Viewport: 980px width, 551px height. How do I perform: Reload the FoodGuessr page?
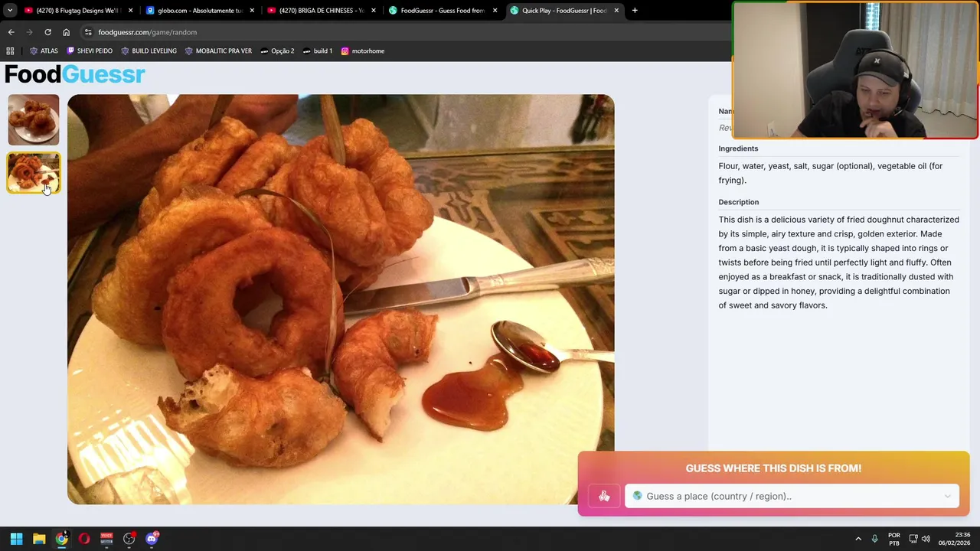[x=47, y=32]
